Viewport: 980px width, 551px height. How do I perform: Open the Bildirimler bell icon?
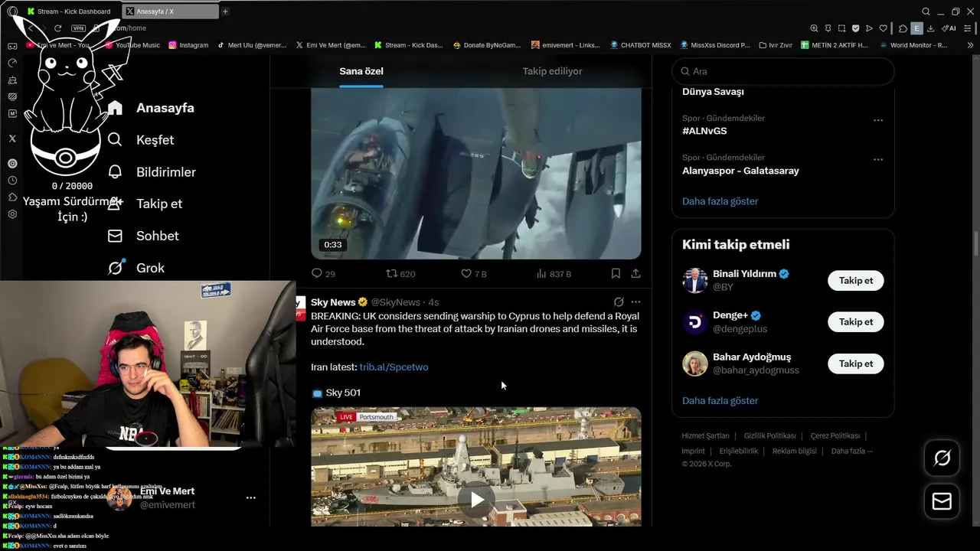[x=115, y=172]
